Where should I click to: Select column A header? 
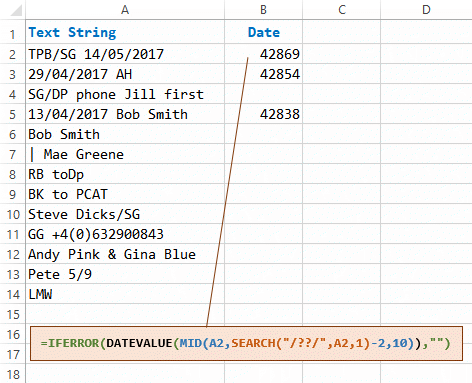pyautogui.click(x=125, y=10)
